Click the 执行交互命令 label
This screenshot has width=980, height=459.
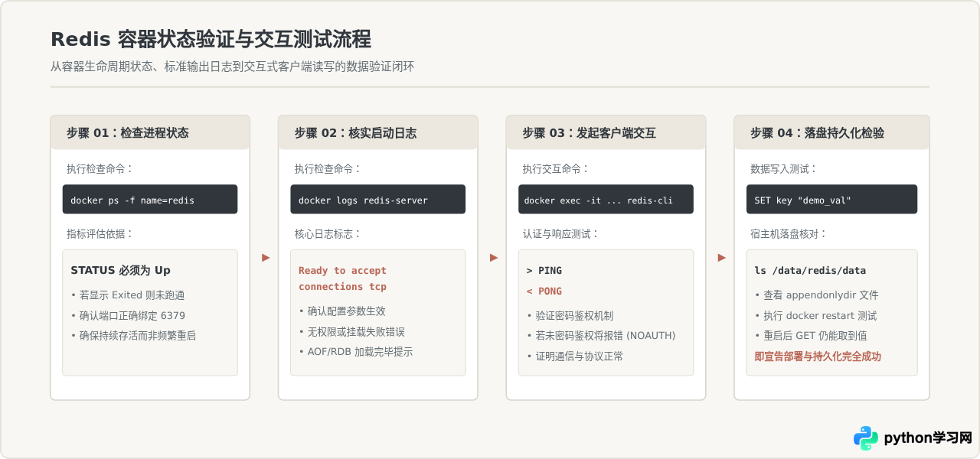coord(556,169)
